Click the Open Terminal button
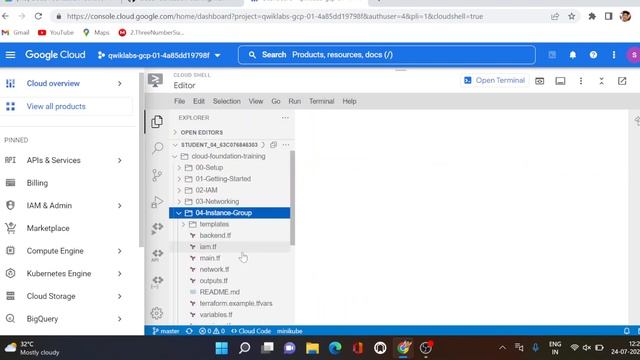The width and height of the screenshot is (640, 360). [x=495, y=80]
